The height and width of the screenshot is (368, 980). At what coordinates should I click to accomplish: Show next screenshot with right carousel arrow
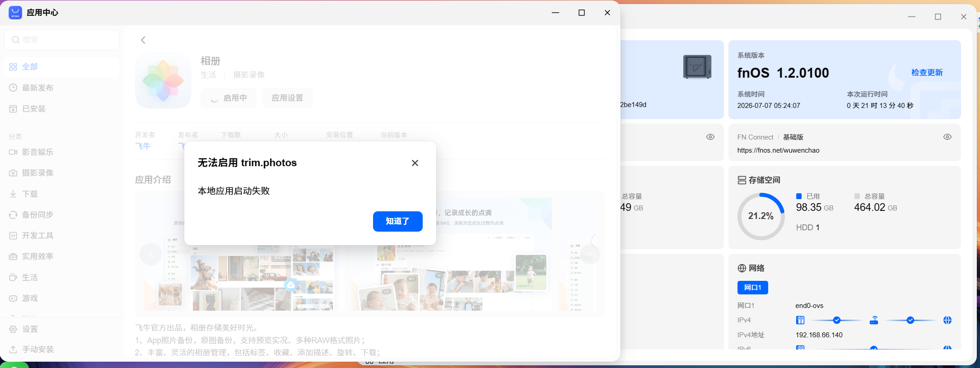click(590, 254)
